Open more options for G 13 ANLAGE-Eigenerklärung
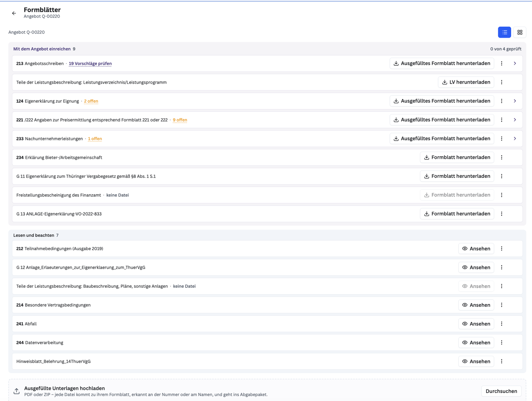This screenshot has width=532, height=401. click(502, 214)
